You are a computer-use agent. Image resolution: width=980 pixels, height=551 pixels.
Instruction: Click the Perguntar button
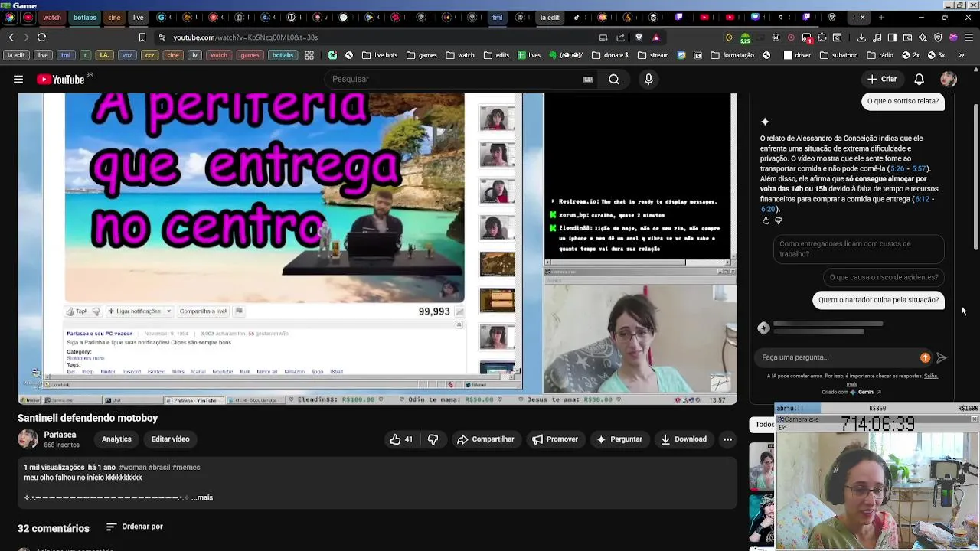tap(619, 439)
